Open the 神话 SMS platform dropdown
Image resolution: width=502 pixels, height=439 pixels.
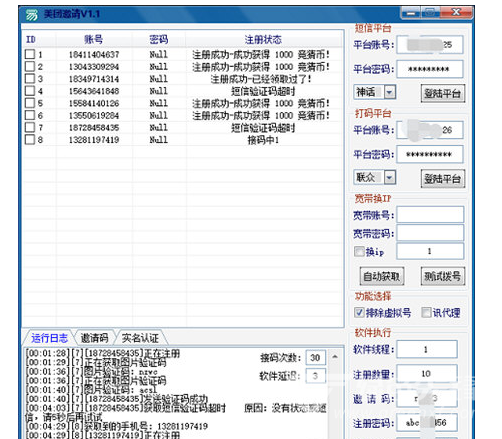[x=389, y=92]
